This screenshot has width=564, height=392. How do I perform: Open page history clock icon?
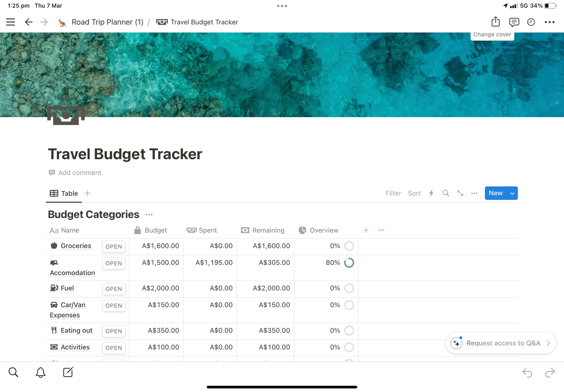(531, 22)
